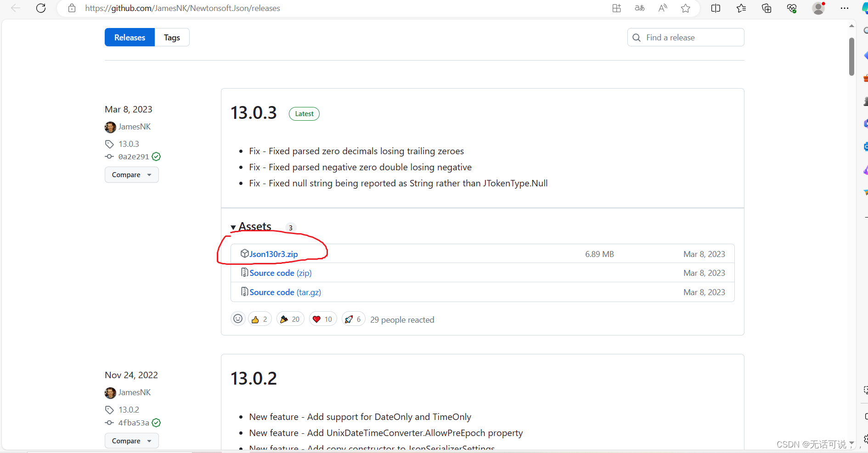Open JamesNK profile link under 13.0.3
The image size is (868, 453).
pos(135,127)
